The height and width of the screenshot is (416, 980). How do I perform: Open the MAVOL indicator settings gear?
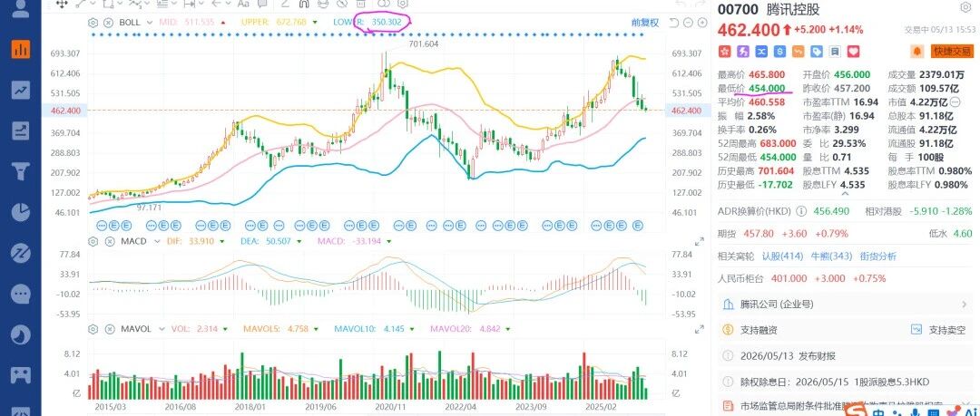point(93,329)
